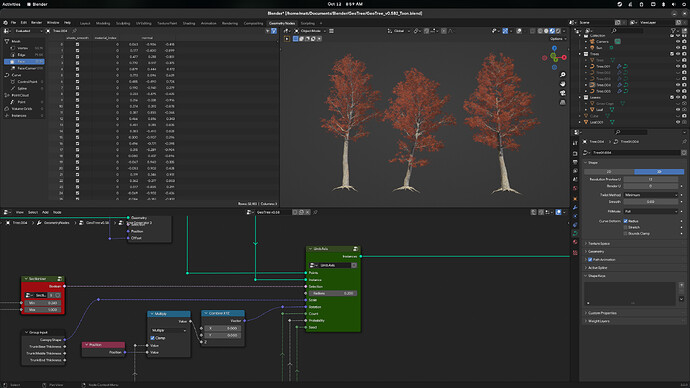This screenshot has width=690, height=388.
Task: Click Activities in the top bar
Action: pos(11,4)
